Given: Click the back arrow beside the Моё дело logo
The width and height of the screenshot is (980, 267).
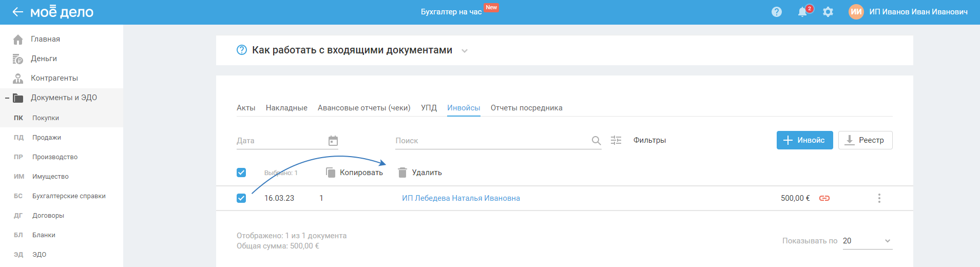Looking at the screenshot, I should [x=18, y=12].
